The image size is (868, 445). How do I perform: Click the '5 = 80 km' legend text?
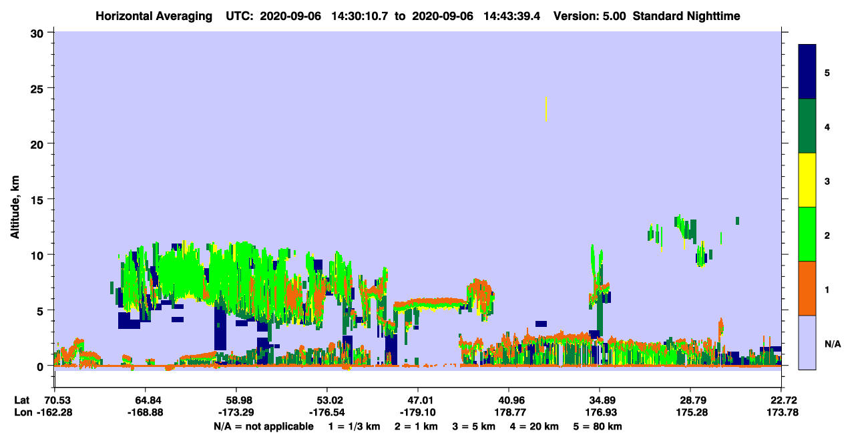599,426
